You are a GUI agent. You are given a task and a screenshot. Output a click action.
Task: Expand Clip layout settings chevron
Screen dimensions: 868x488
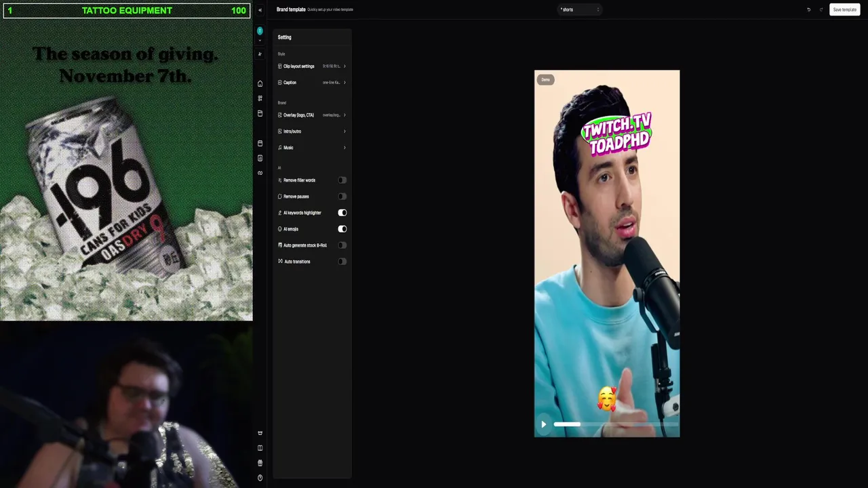click(x=344, y=66)
